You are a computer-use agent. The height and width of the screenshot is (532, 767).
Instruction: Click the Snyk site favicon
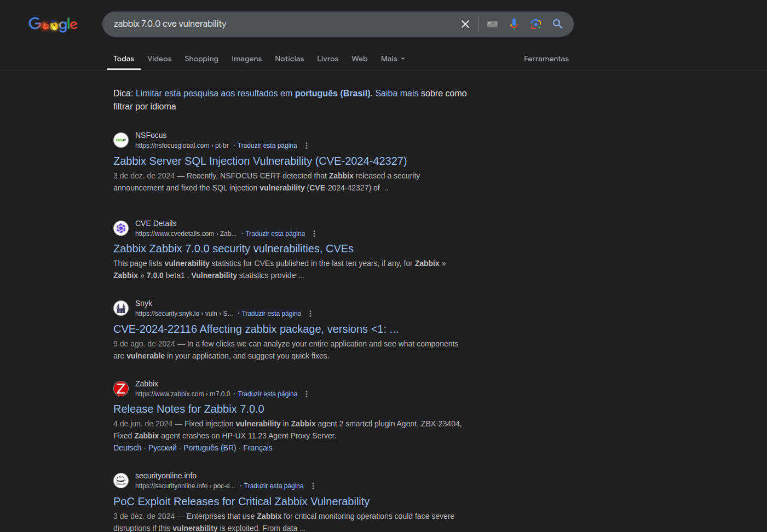click(x=121, y=308)
